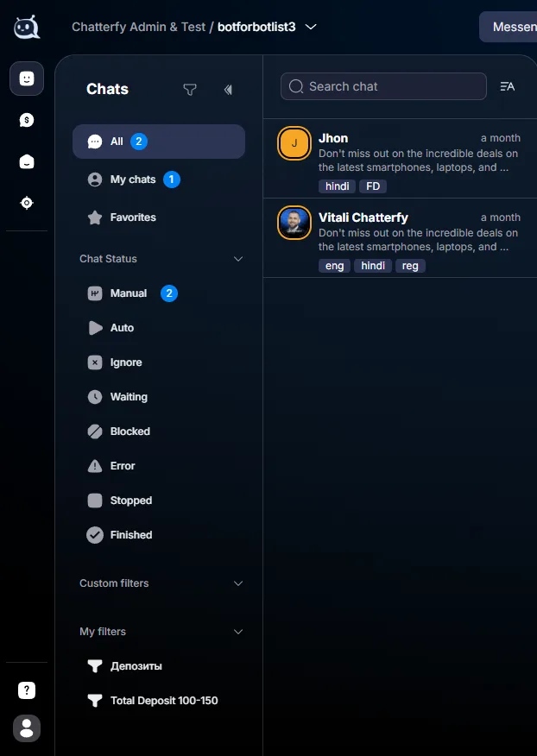Click the sort A icon beside search
This screenshot has width=537, height=756.
[507, 86]
